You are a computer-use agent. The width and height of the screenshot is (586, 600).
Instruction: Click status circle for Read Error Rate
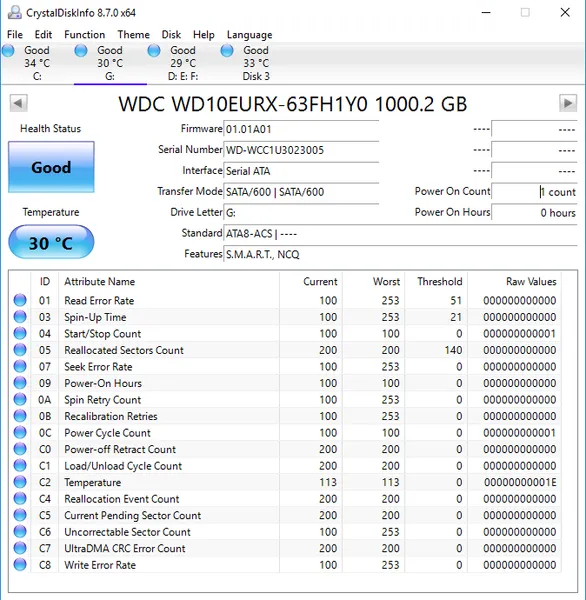pos(20,300)
